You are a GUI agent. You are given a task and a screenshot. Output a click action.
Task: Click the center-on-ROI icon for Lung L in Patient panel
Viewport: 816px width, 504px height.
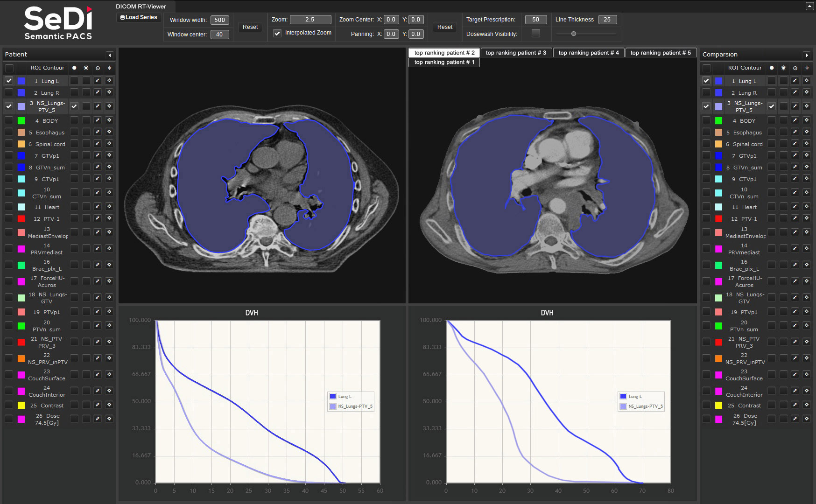click(x=109, y=81)
